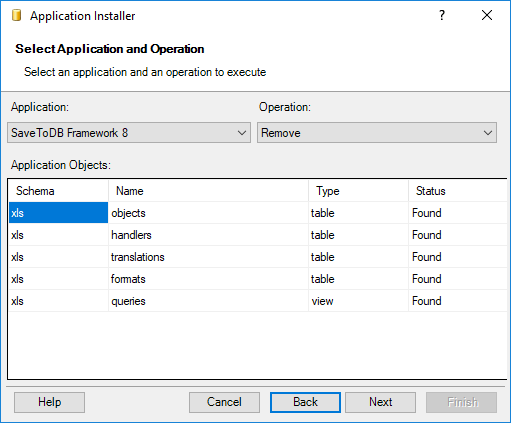Click the xls schema cell in queries row
The width and height of the screenshot is (511, 423).
tap(58, 301)
